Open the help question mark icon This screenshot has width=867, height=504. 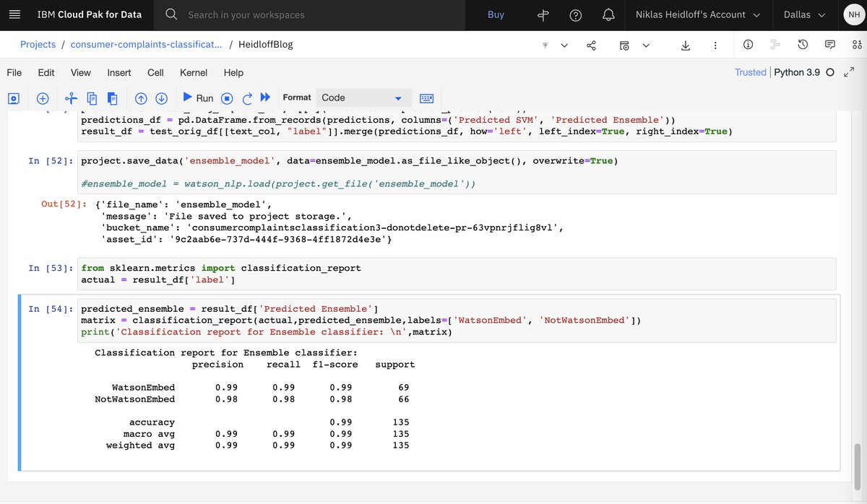click(x=576, y=15)
